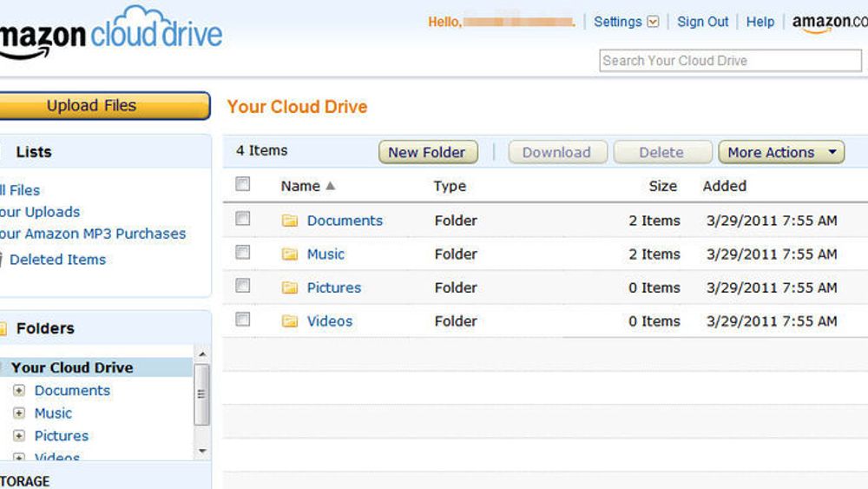Click the folder tree scroll up arrow
This screenshot has width=868, height=489.
point(202,354)
